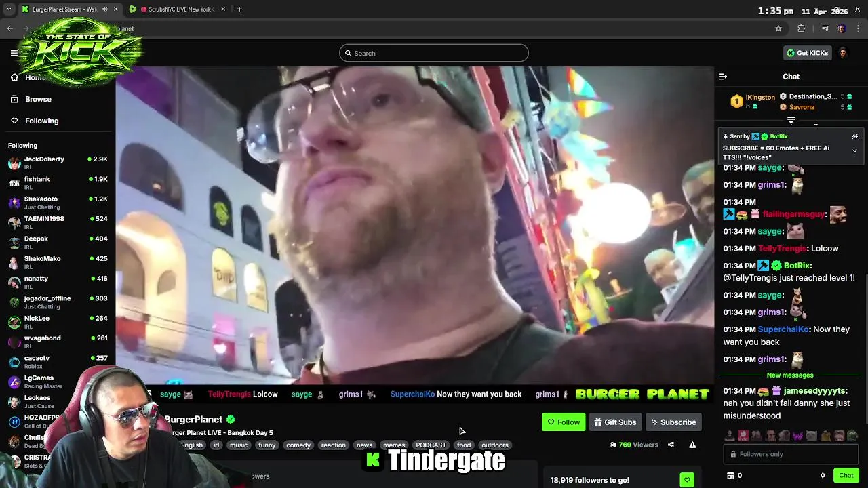Screen dimensions: 868x488
Task: Click the comedy tag
Action: (x=298, y=445)
